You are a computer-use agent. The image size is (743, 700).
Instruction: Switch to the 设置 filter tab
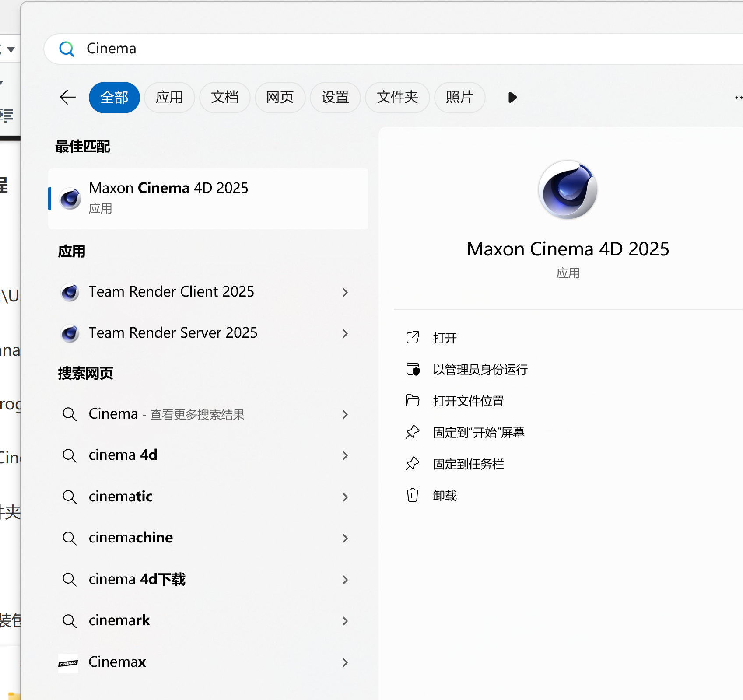point(335,97)
